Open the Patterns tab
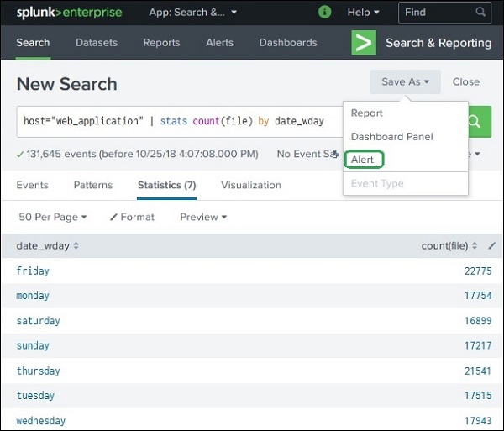The height and width of the screenshot is (431, 504). (x=92, y=185)
